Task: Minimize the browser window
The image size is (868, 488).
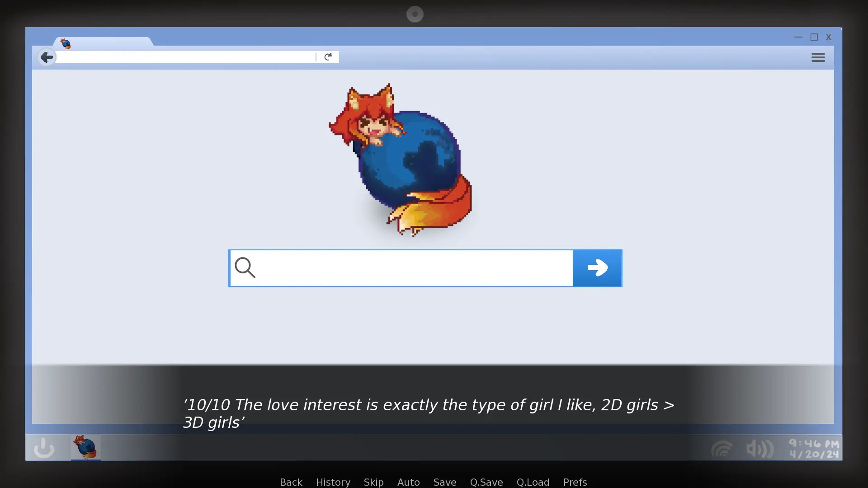Action: (798, 37)
